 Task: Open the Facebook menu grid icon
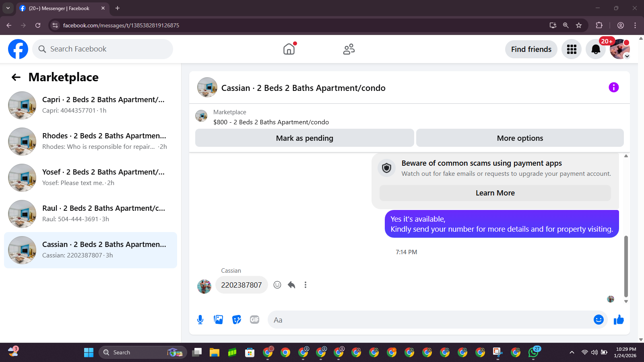coord(572,49)
